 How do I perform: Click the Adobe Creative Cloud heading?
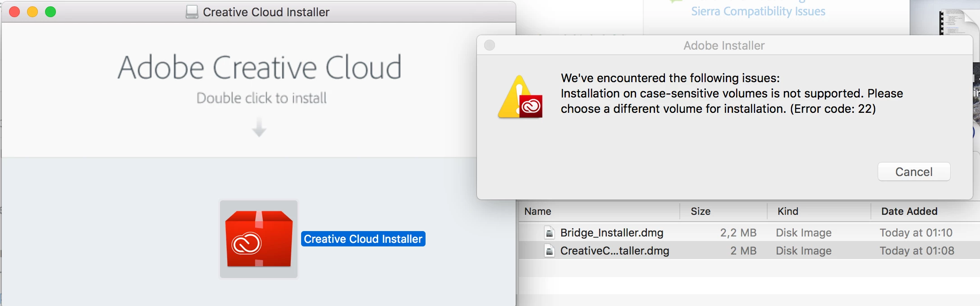(260, 67)
